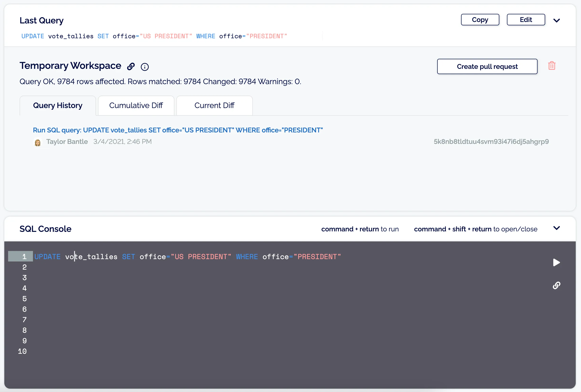Viewport: 581px width, 392px height.
Task: Switch to the Cumulative Diff tab
Action: pos(136,105)
